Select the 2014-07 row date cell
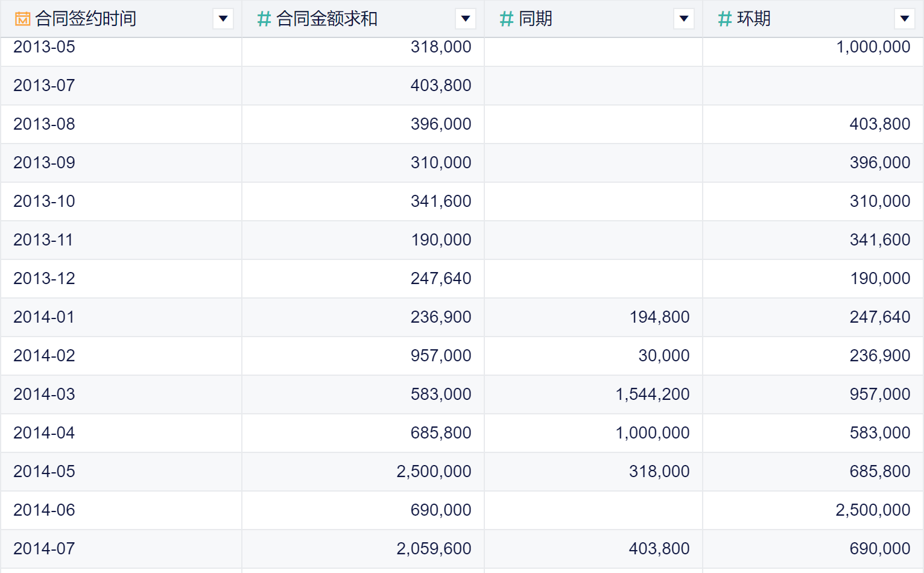This screenshot has height=573, width=924. pos(44,549)
